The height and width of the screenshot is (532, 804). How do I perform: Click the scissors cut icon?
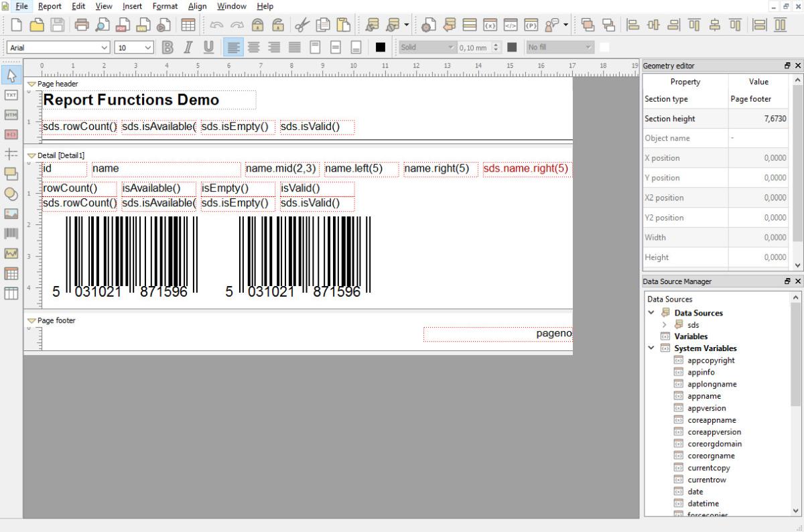pyautogui.click(x=303, y=25)
